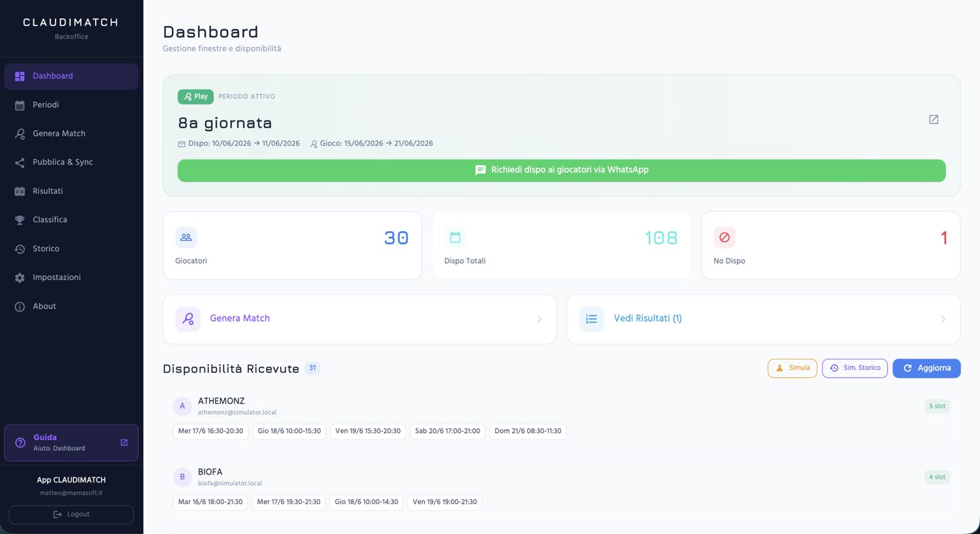Open the Risultati section
Image resolution: width=980 pixels, height=534 pixels.
coord(71,191)
